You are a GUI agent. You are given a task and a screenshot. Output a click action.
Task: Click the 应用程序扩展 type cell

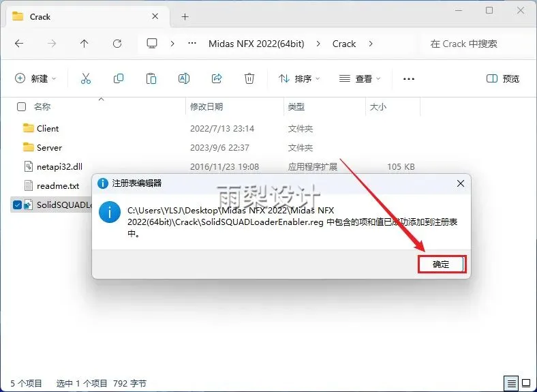pyautogui.click(x=312, y=167)
